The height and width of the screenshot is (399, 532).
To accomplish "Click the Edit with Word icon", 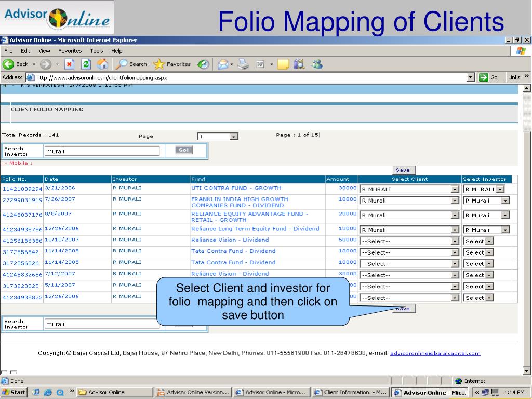I will tap(260, 64).
